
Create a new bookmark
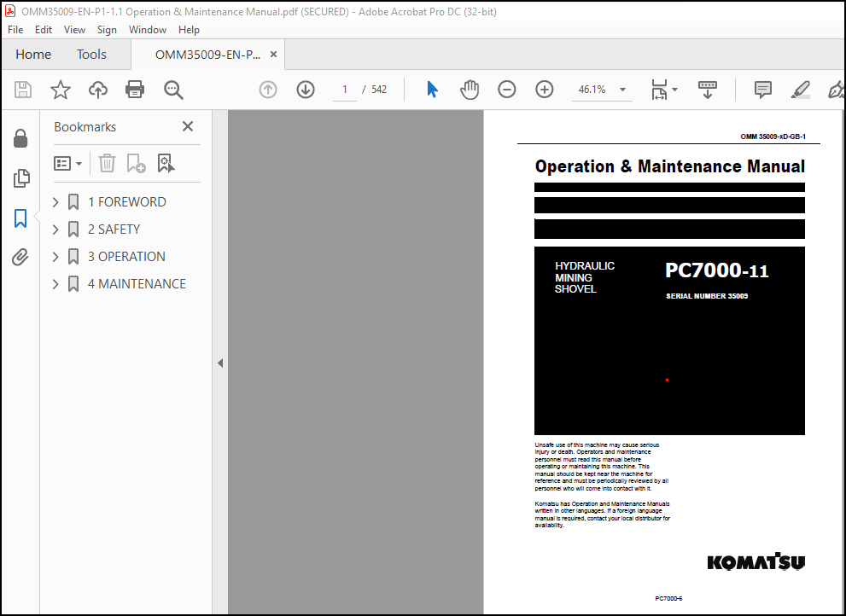click(x=136, y=163)
